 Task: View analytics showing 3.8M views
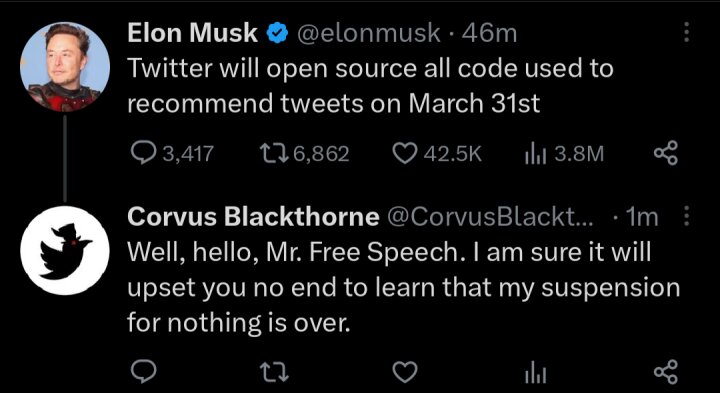coord(564,155)
